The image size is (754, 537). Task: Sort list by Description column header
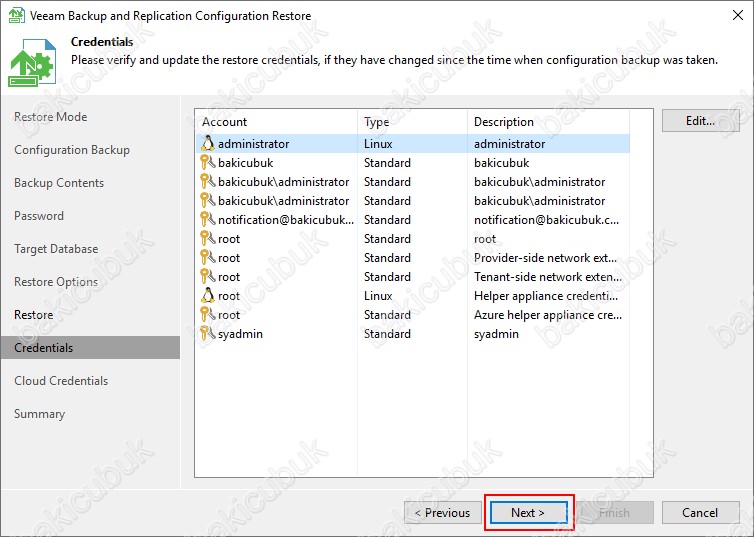click(548, 122)
